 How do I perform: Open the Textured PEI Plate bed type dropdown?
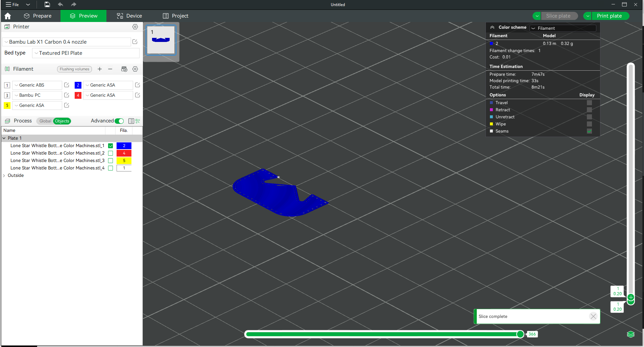pos(86,53)
